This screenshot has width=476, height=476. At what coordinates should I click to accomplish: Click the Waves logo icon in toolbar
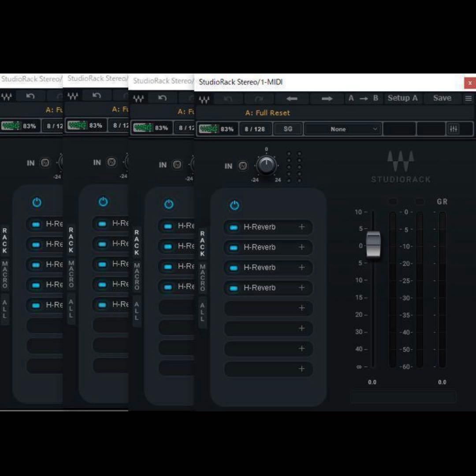click(204, 99)
